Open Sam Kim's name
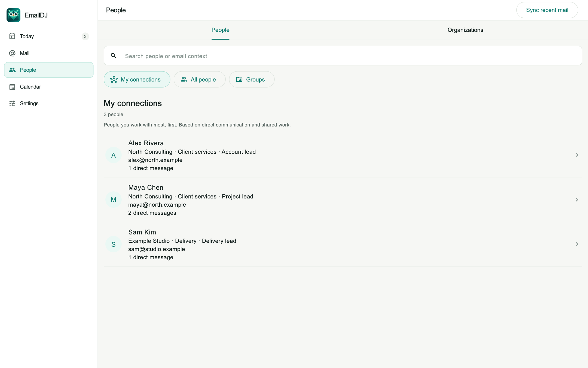This screenshot has height=368, width=588. pyautogui.click(x=142, y=232)
